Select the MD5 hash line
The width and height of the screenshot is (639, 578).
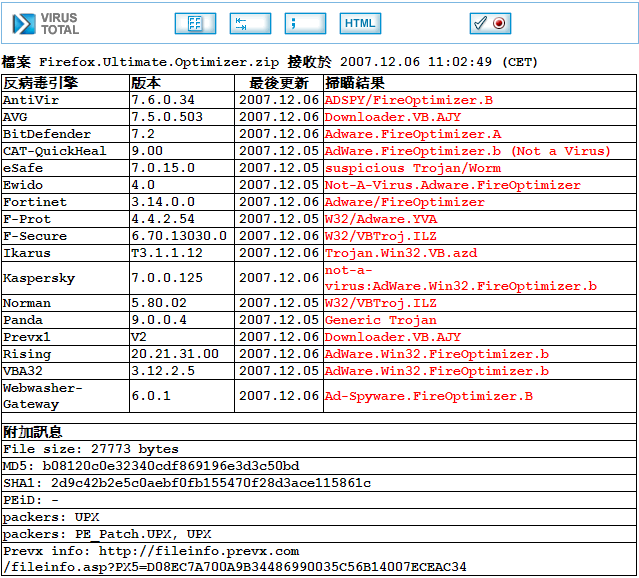click(x=151, y=466)
